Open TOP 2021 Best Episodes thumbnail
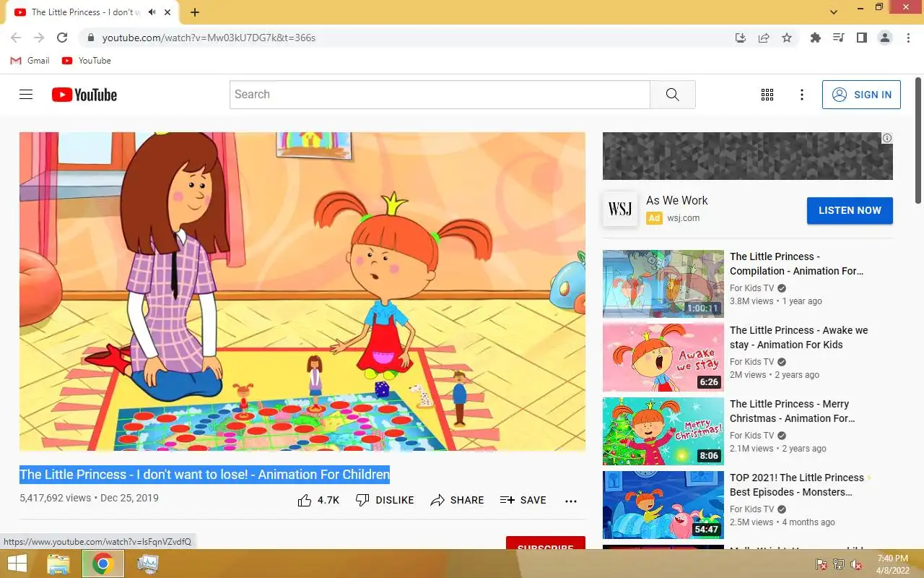This screenshot has height=578, width=924. (x=663, y=505)
